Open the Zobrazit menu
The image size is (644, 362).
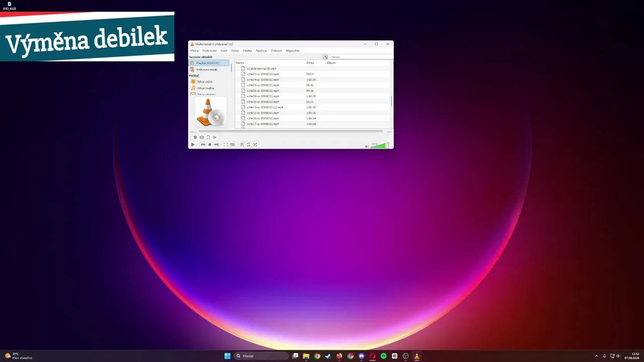(276, 51)
